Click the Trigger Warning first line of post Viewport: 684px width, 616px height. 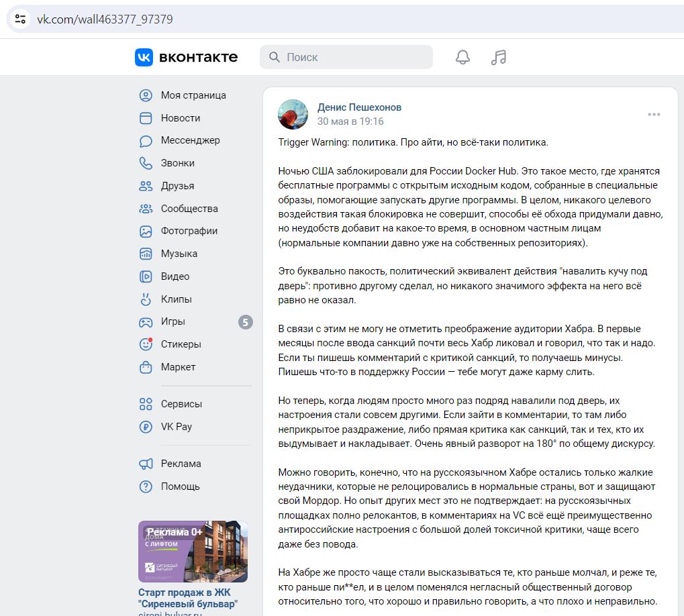[413, 142]
